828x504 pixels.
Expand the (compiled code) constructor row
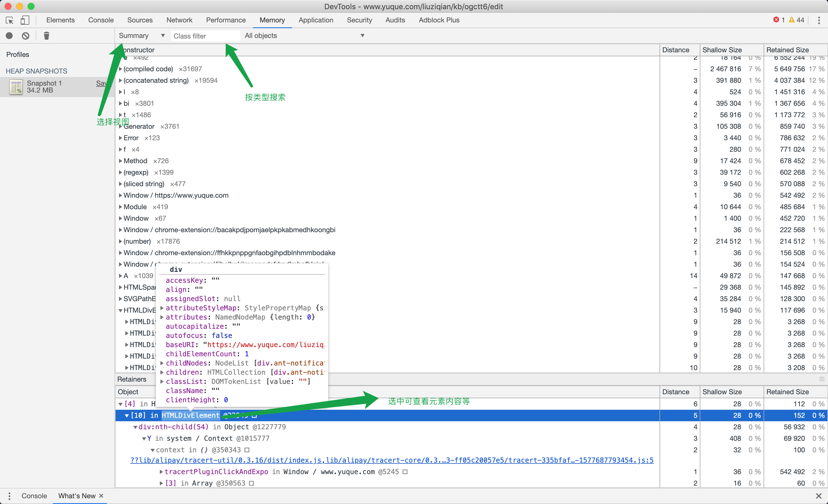(x=120, y=69)
